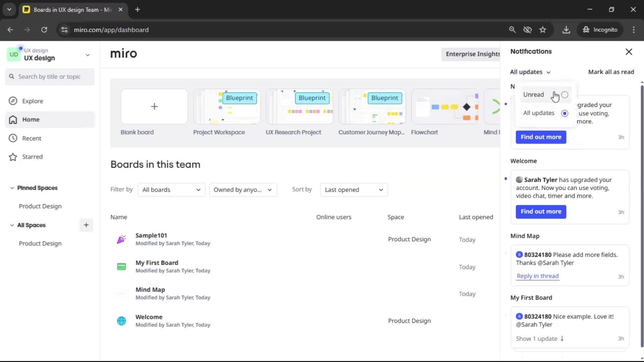Click the Welcome board globe icon
Image resolution: width=644 pixels, height=362 pixels.
(x=121, y=321)
